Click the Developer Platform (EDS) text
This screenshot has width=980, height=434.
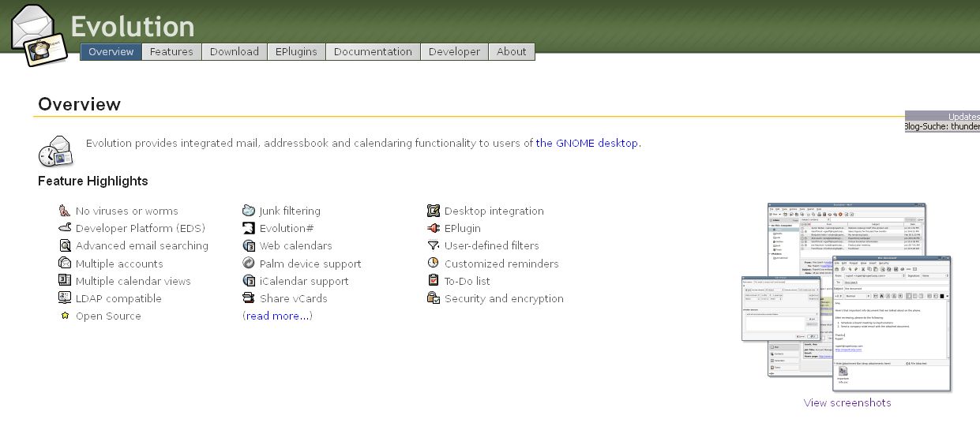[x=141, y=228]
